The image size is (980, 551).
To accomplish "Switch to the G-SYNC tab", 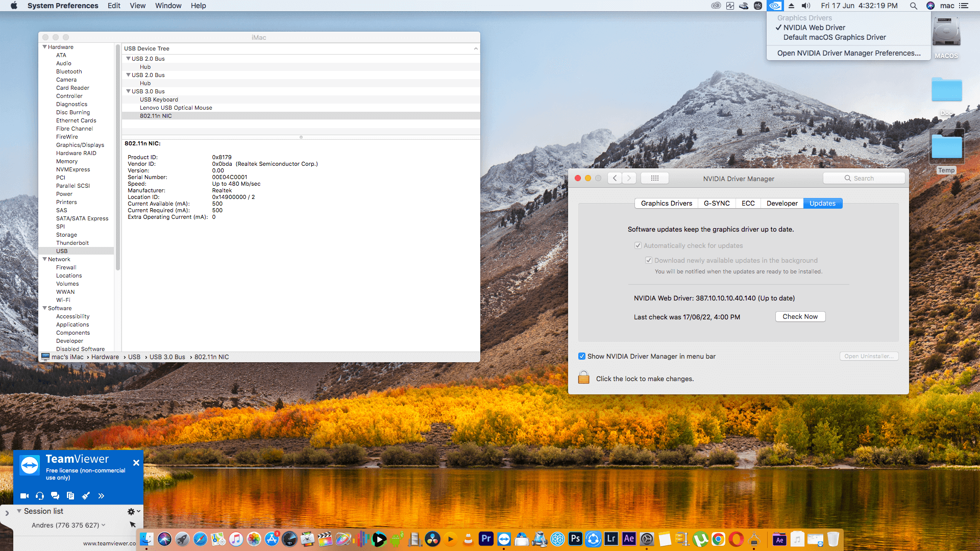I will 717,203.
